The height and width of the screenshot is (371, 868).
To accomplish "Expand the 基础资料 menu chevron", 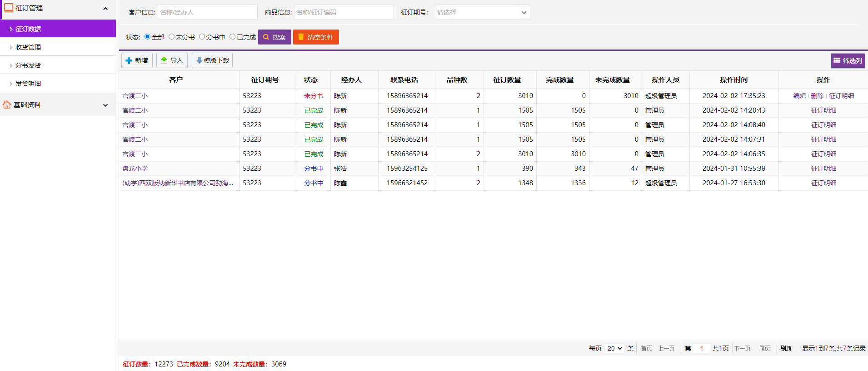I will click(x=105, y=105).
